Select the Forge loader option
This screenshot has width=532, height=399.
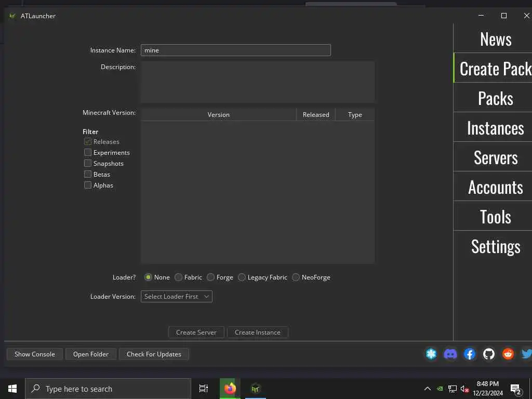click(210, 277)
